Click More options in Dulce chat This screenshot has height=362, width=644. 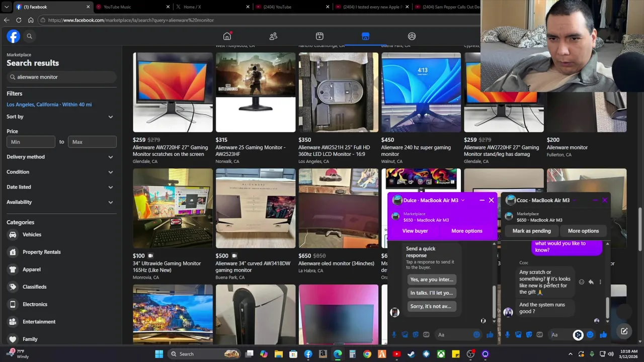point(466,231)
